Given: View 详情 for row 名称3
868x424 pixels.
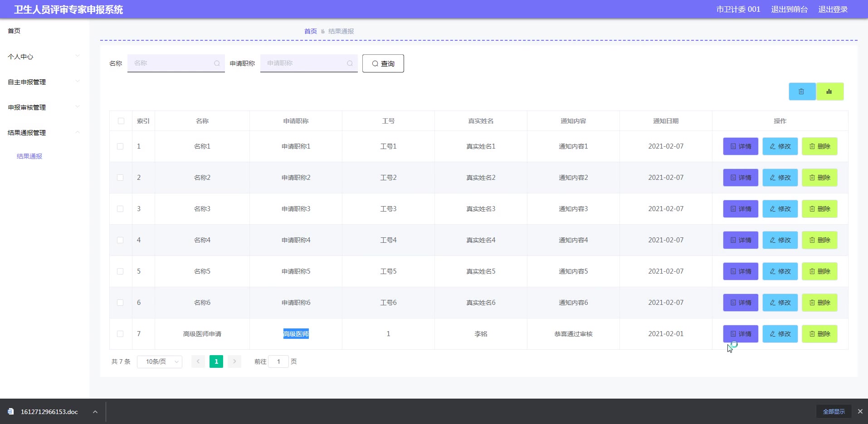Looking at the screenshot, I should click(x=741, y=209).
